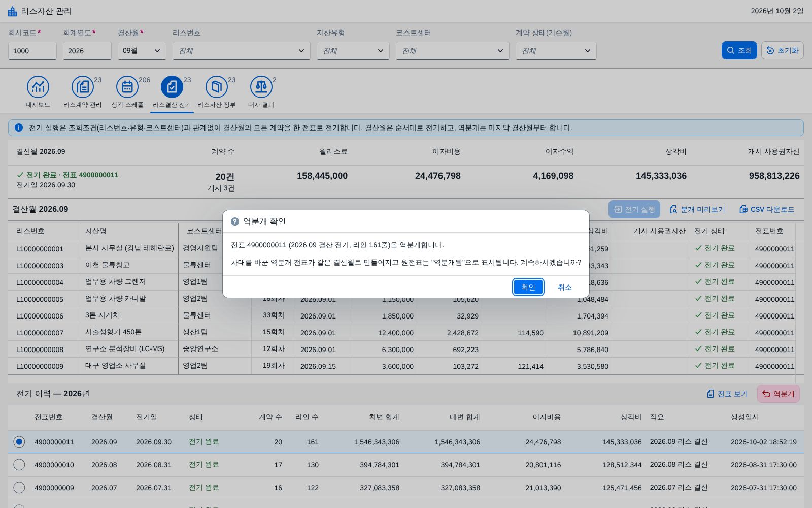Click the 사출성형기 450톤 asset cell
812x508 pixels.
(113, 332)
